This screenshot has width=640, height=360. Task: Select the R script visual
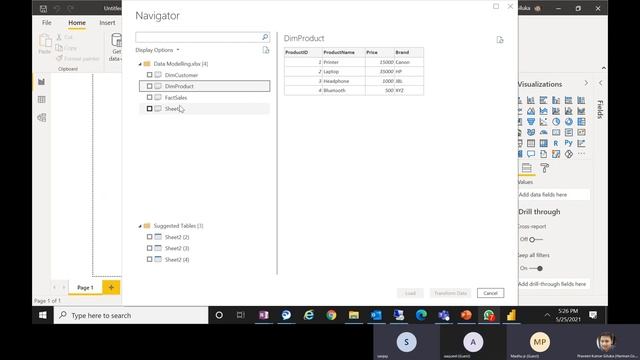[556, 143]
